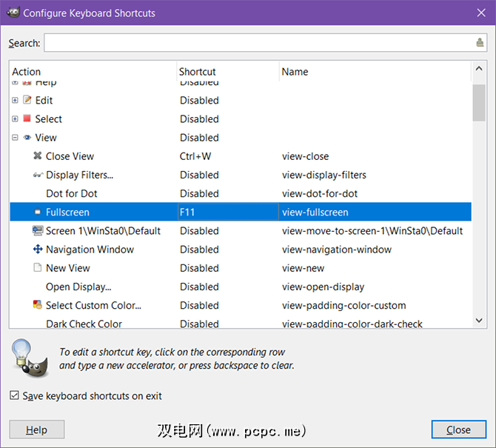Screen dimensions: 496x448
Task: Select the Open Display... row
Action: point(241,287)
